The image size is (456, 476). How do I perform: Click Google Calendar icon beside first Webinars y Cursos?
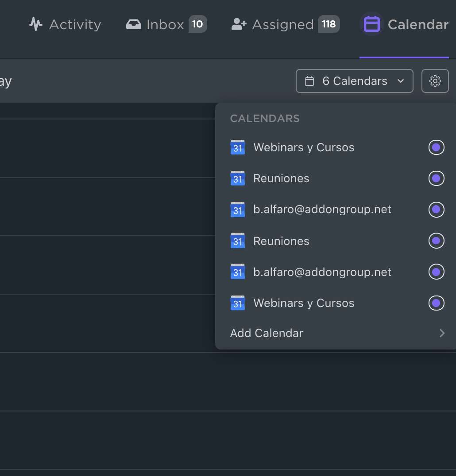click(x=238, y=147)
